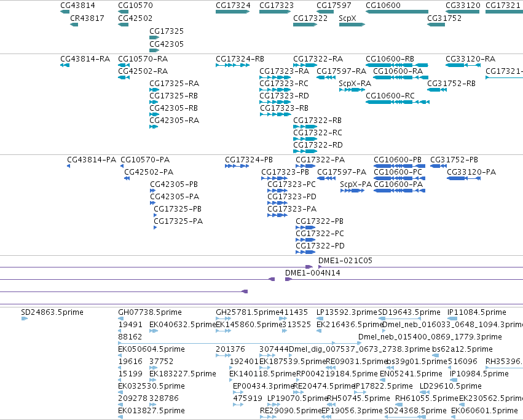Select the CG17324 gene bar
This screenshot has width=523, height=420.
tap(232, 12)
